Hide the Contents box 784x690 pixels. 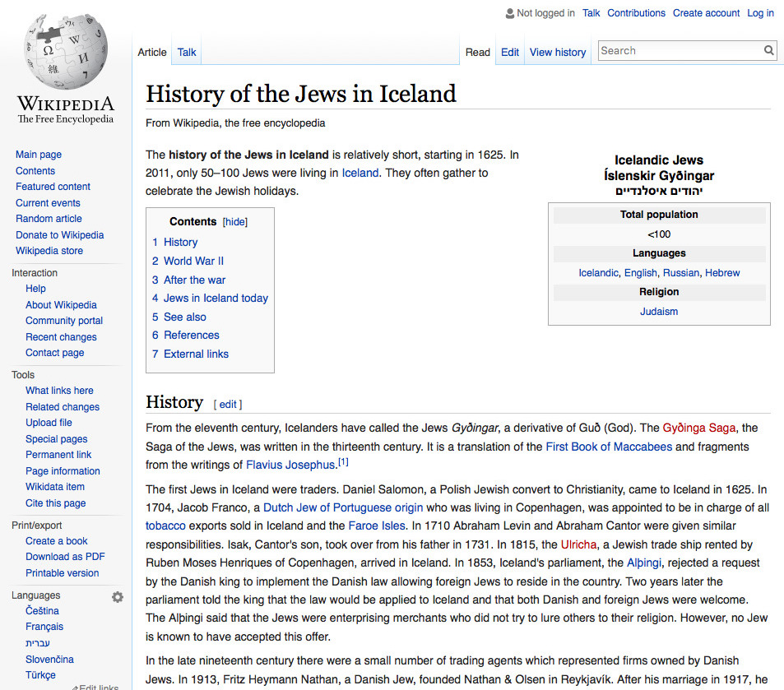pyautogui.click(x=234, y=221)
